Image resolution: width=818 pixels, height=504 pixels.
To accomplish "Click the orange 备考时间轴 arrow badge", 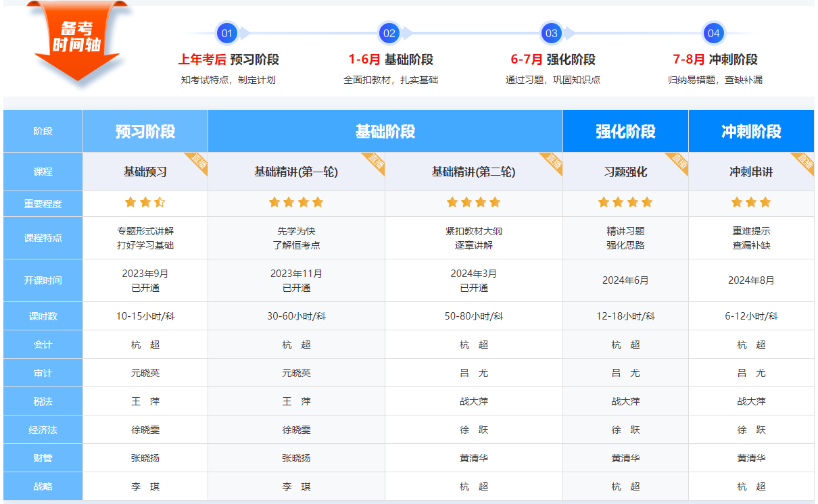I will pyautogui.click(x=77, y=41).
